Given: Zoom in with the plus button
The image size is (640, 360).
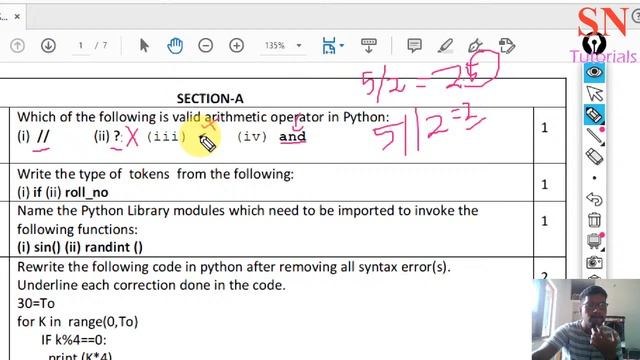Looking at the screenshot, I should point(236,45).
